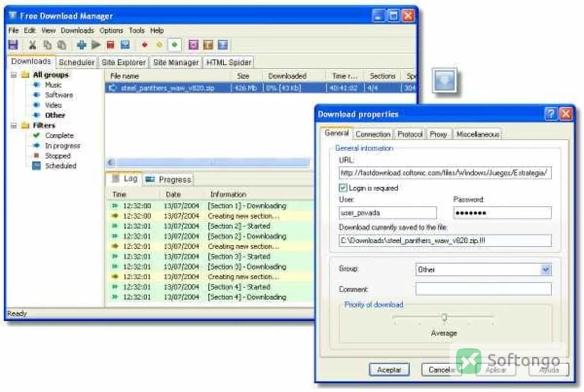This screenshot has width=584, height=392.
Task: Click the last blue toolbar icon
Action: [223, 45]
